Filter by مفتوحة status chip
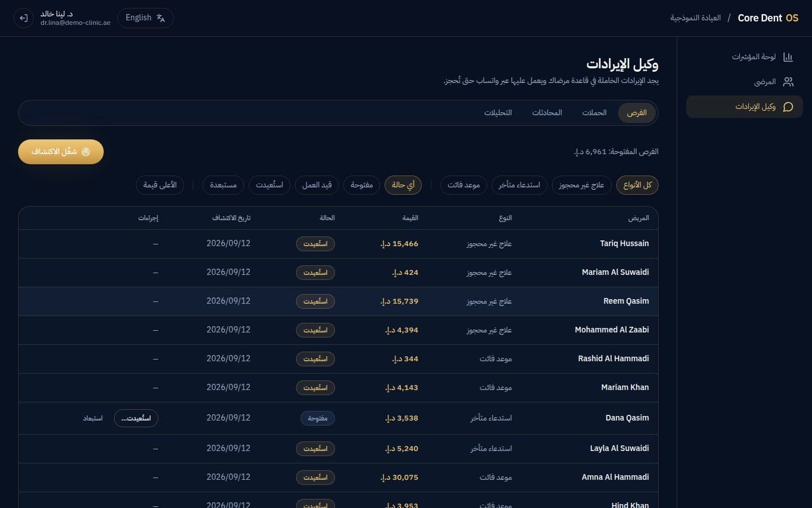 [361, 185]
